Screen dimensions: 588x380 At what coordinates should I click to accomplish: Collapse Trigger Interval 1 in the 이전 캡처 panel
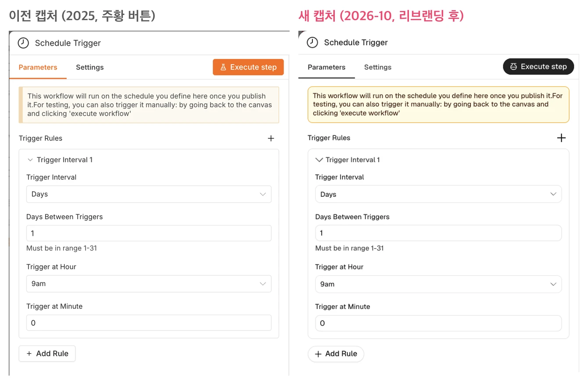(30, 160)
